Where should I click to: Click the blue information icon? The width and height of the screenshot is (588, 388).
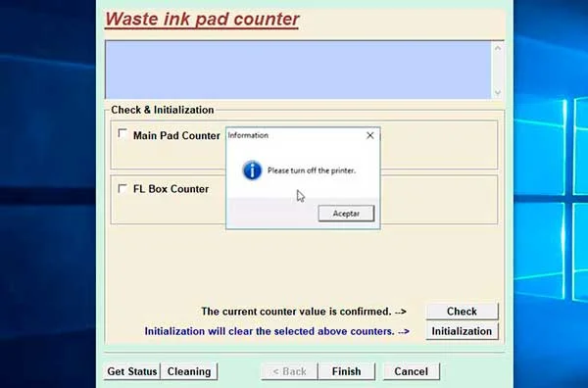coord(252,170)
